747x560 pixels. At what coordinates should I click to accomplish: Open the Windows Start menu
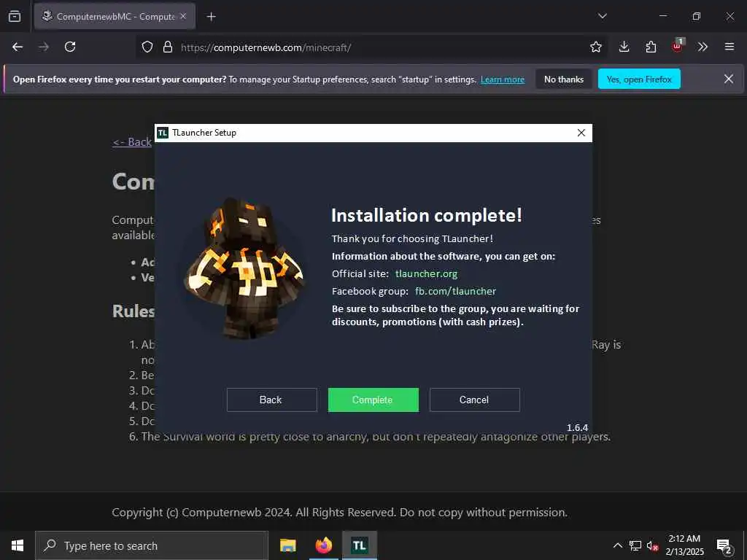tap(18, 545)
